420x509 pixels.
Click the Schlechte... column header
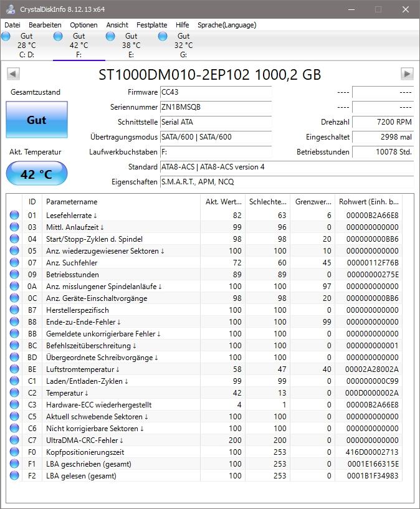tap(268, 202)
